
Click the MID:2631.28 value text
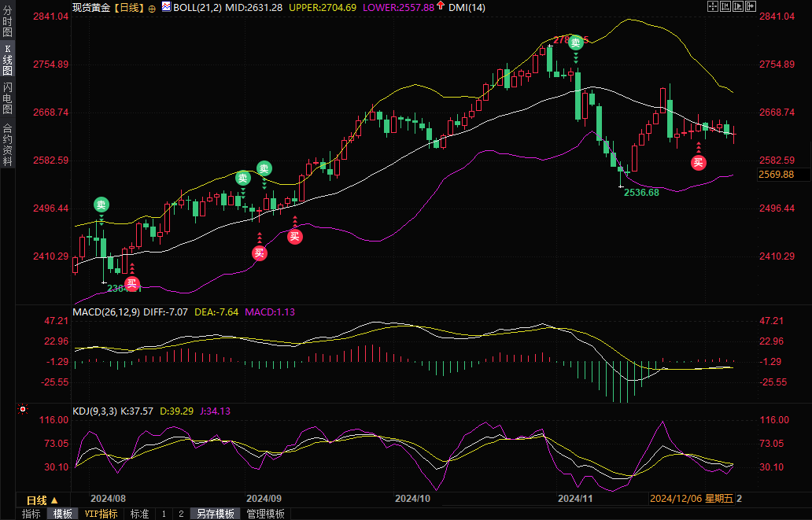(x=253, y=7)
